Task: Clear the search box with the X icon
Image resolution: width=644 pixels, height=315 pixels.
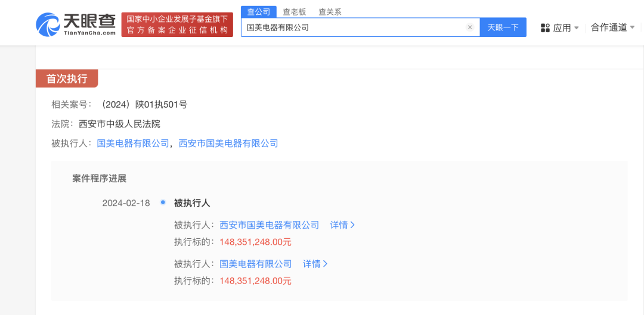Action: [470, 27]
